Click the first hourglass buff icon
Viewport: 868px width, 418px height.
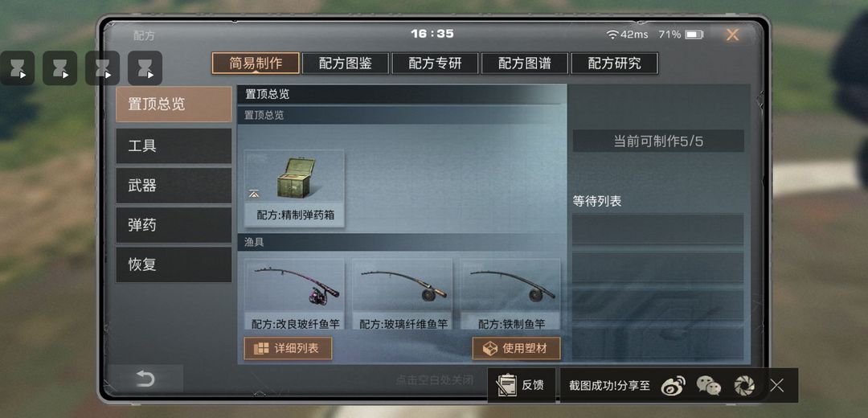click(17, 68)
